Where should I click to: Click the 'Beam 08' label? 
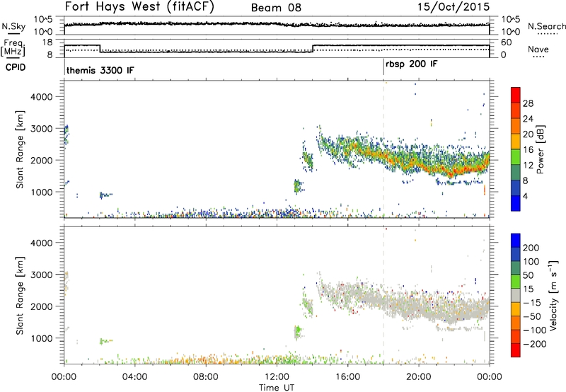pos(276,8)
